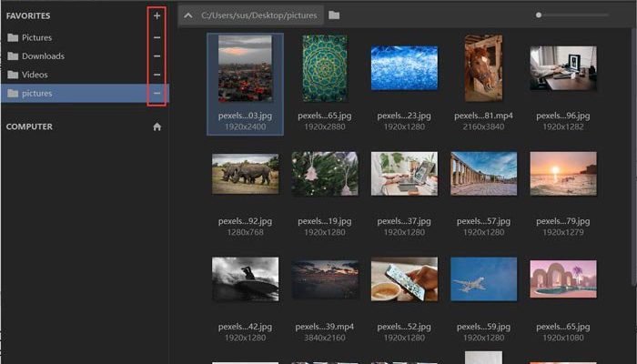
Task: Click resolution text 1280x768
Action: (245, 232)
